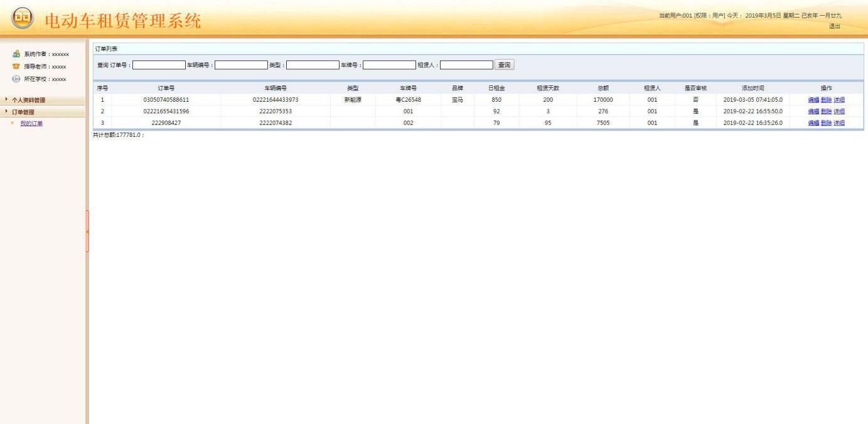
Task: Click the 否 audit status cell
Action: [695, 99]
